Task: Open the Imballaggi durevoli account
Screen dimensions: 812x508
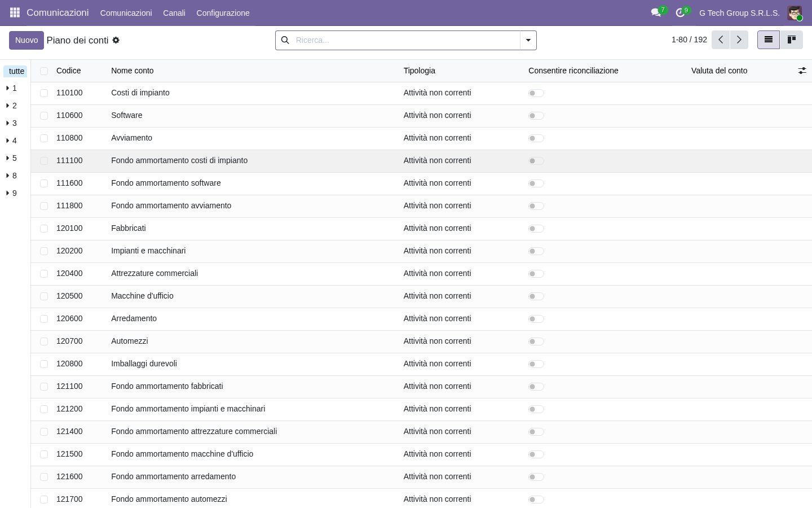Action: (421, 364)
